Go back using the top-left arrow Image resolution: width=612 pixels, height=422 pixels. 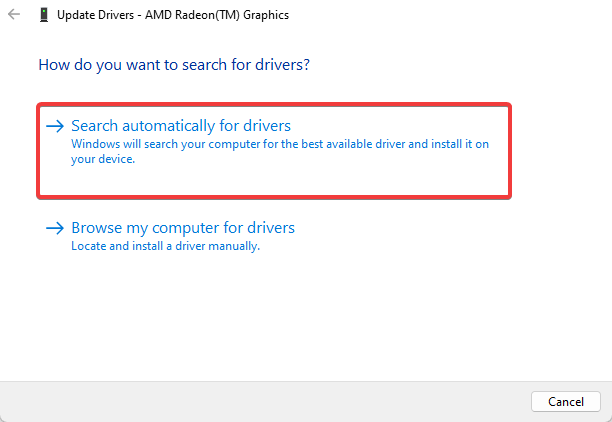14,14
